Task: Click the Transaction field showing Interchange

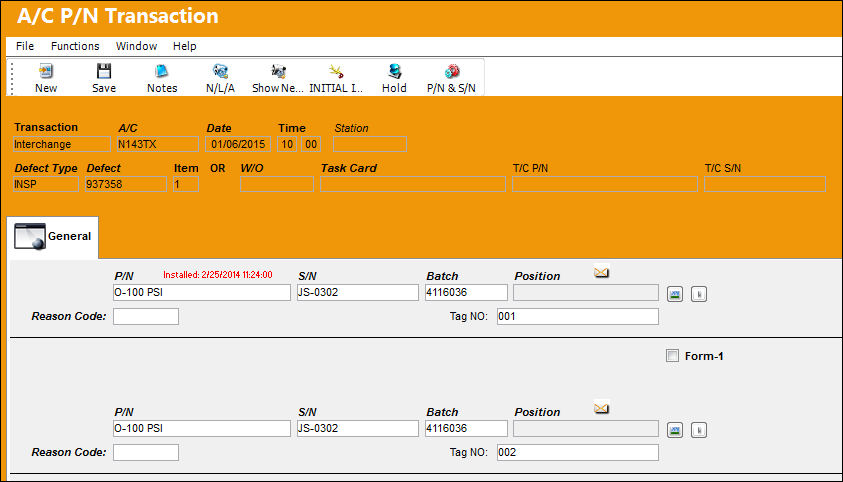Action: pyautogui.click(x=62, y=144)
